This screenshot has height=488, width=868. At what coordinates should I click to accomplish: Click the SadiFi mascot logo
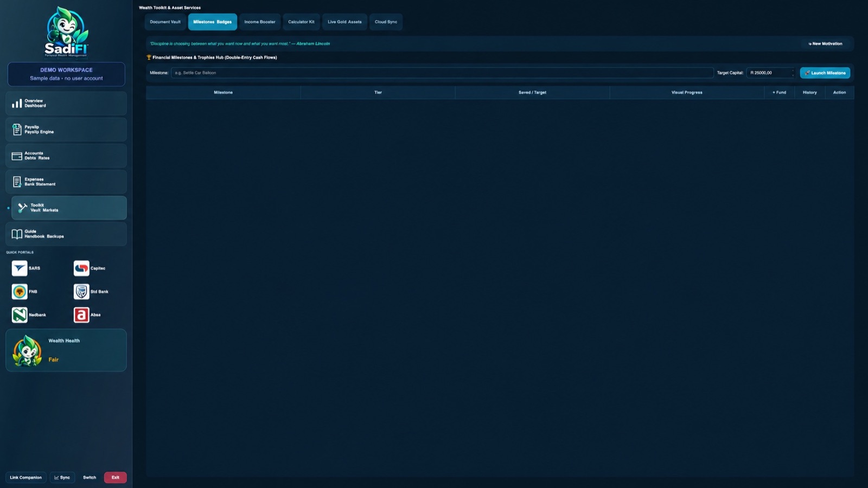(66, 31)
